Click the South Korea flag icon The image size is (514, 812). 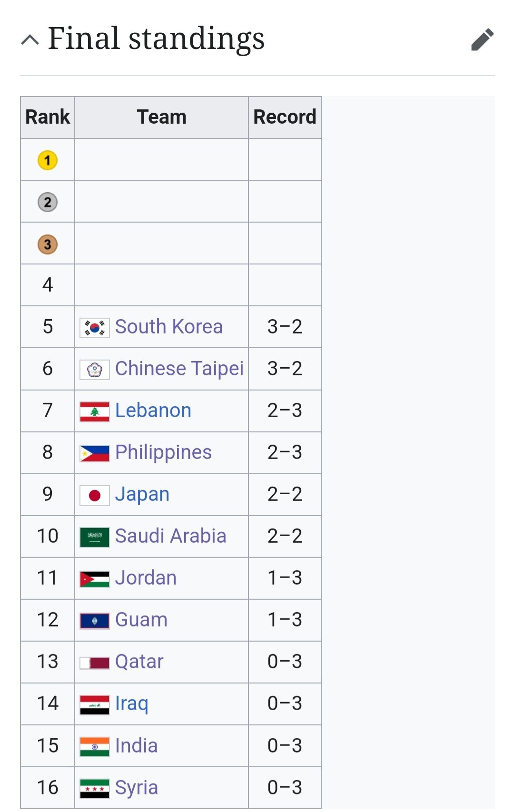(95, 327)
